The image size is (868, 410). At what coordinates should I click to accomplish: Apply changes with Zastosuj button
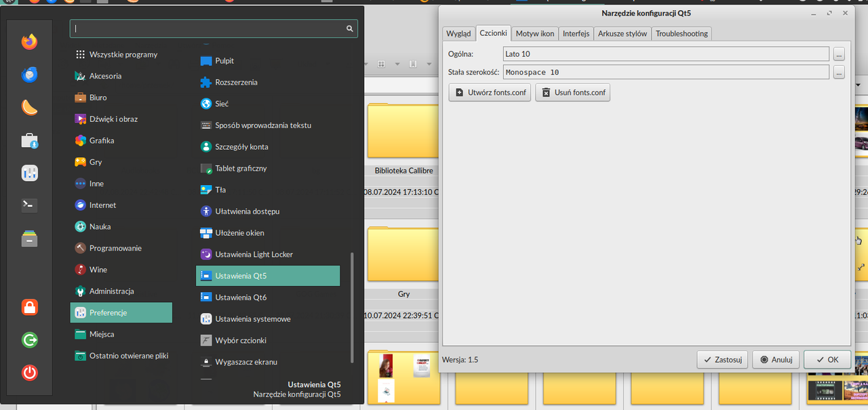[722, 360]
